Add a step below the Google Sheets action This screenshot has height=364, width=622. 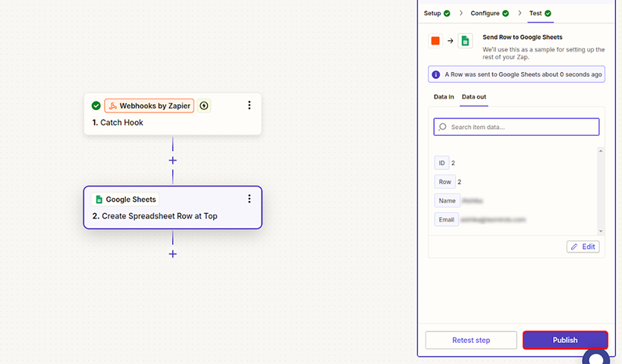172,254
